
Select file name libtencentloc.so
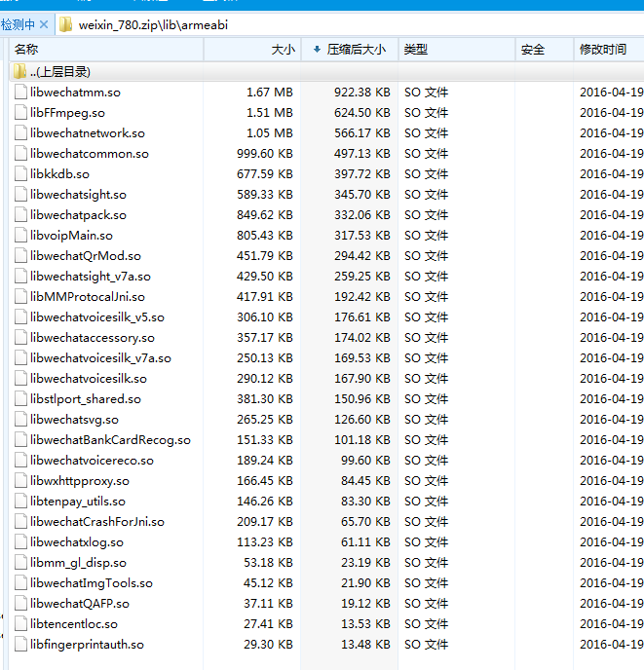(74, 624)
